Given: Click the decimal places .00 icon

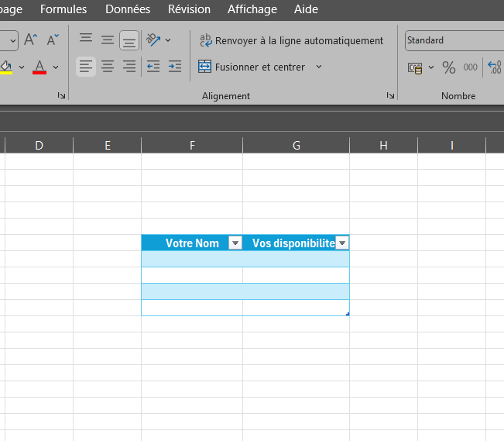Looking at the screenshot, I should click(495, 67).
